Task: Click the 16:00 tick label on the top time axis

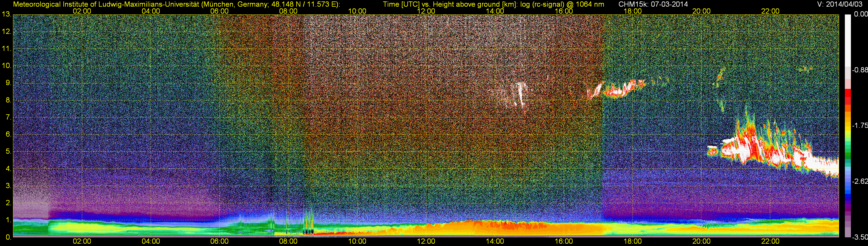Action: (x=564, y=11)
